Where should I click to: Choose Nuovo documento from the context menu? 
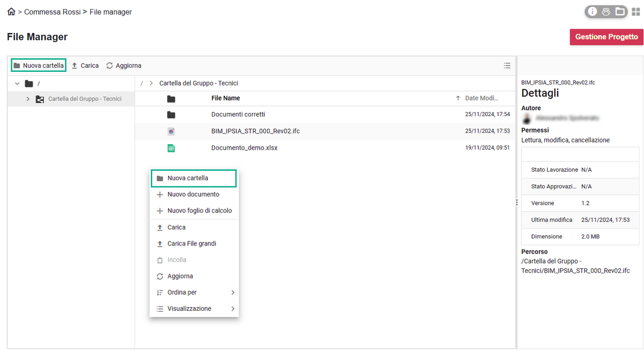193,194
